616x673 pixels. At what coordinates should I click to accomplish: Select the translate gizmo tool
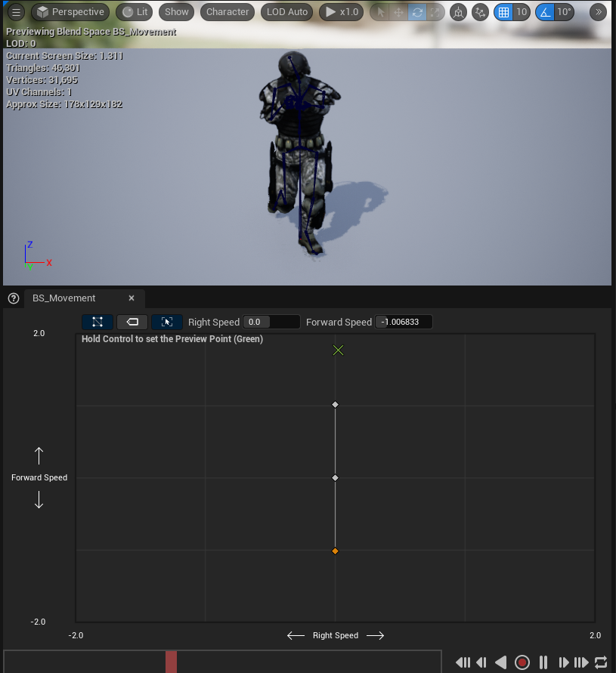pos(397,11)
